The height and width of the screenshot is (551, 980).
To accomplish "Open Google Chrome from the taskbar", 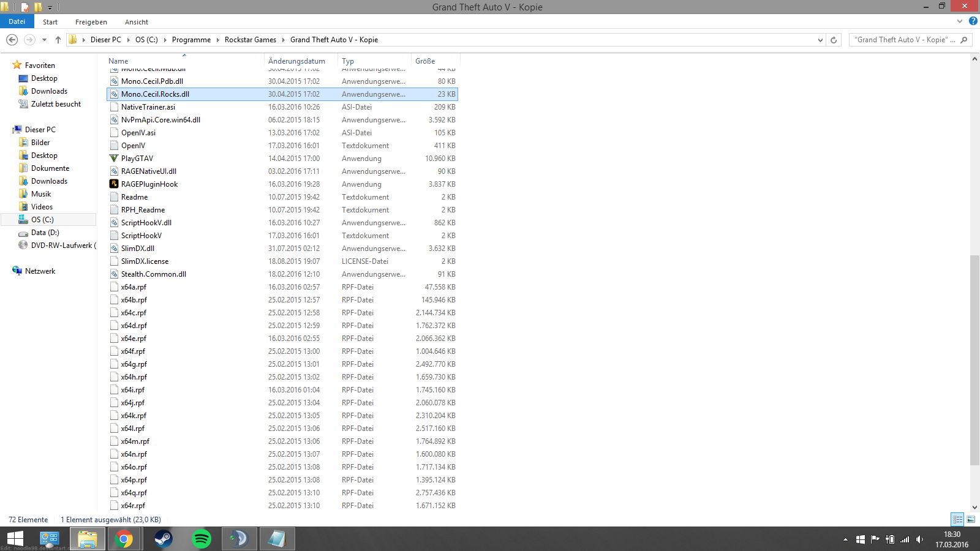I will [x=124, y=539].
